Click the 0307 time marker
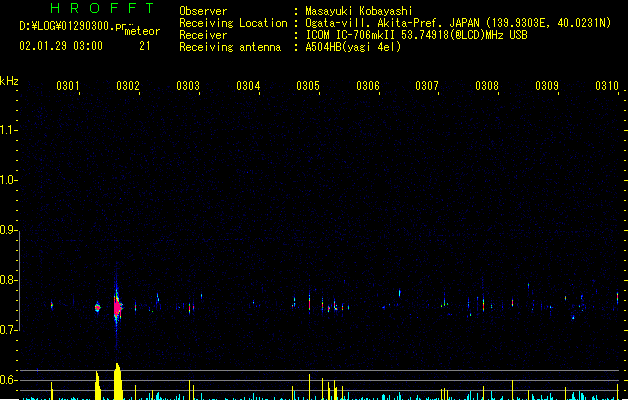Screen dimensions: 629x400 427,86
